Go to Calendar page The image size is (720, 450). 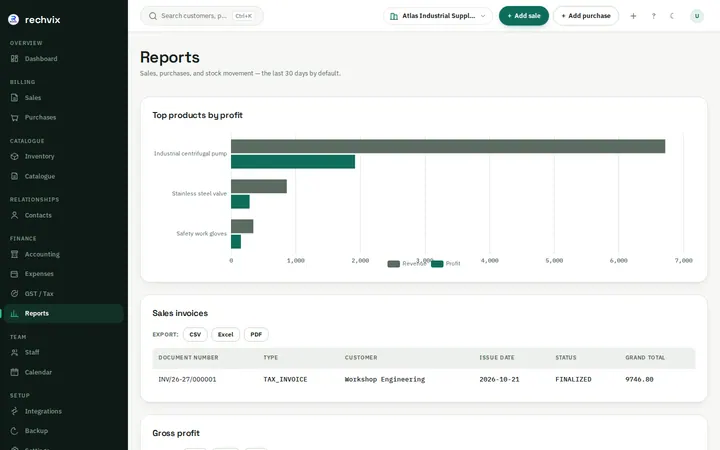[38, 372]
